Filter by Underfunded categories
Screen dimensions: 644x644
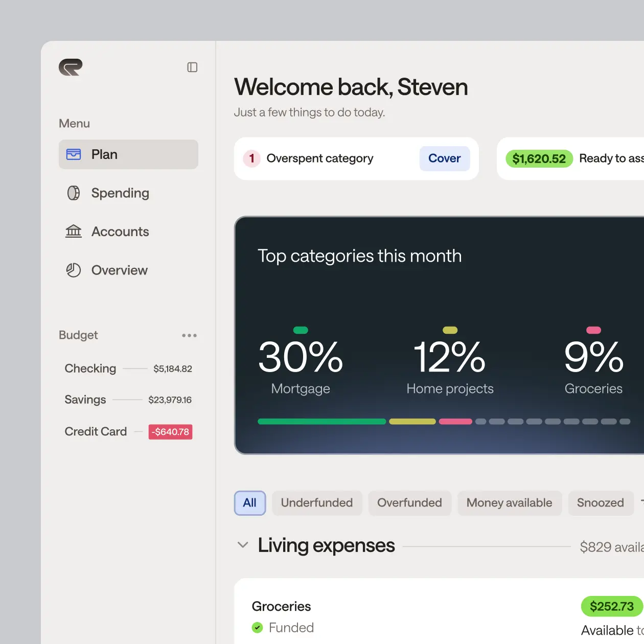click(x=317, y=503)
